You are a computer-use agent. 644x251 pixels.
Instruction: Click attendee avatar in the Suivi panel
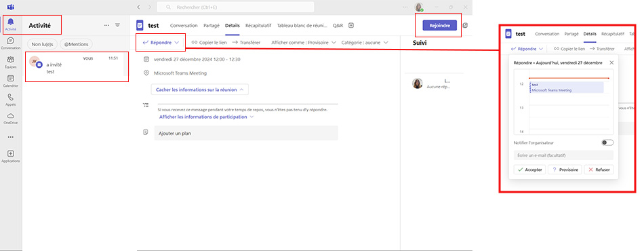tap(418, 83)
